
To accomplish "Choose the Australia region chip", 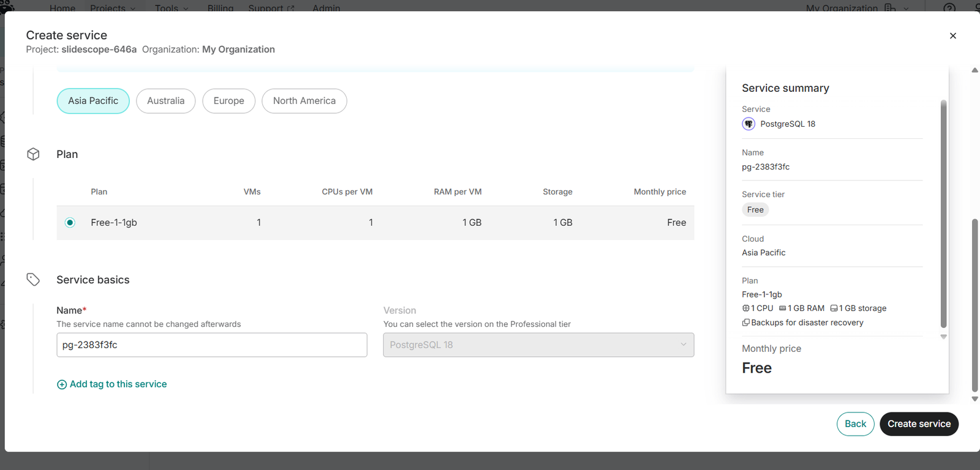I will 165,101.
